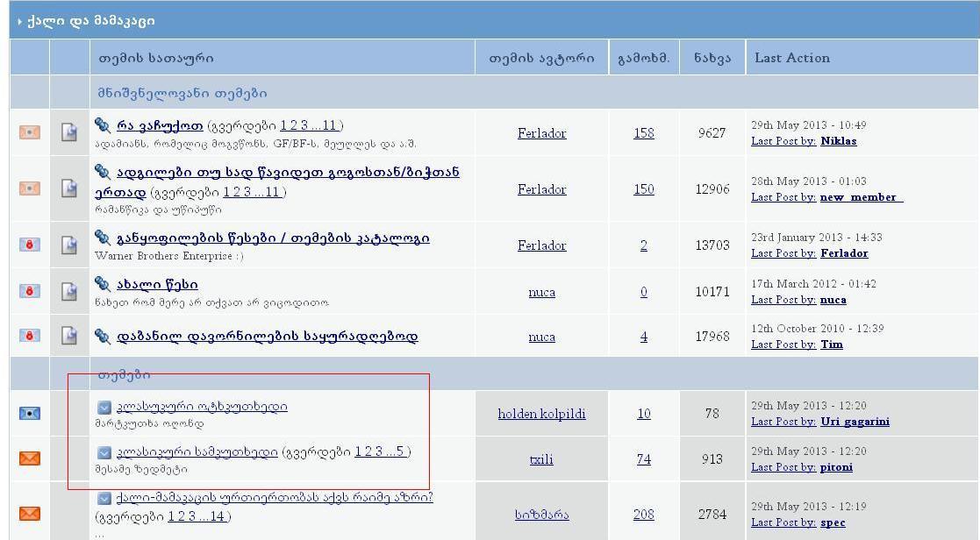980x540 pixels.
Task: Click the orange envelope icon in the txili row
Action: click(x=29, y=458)
